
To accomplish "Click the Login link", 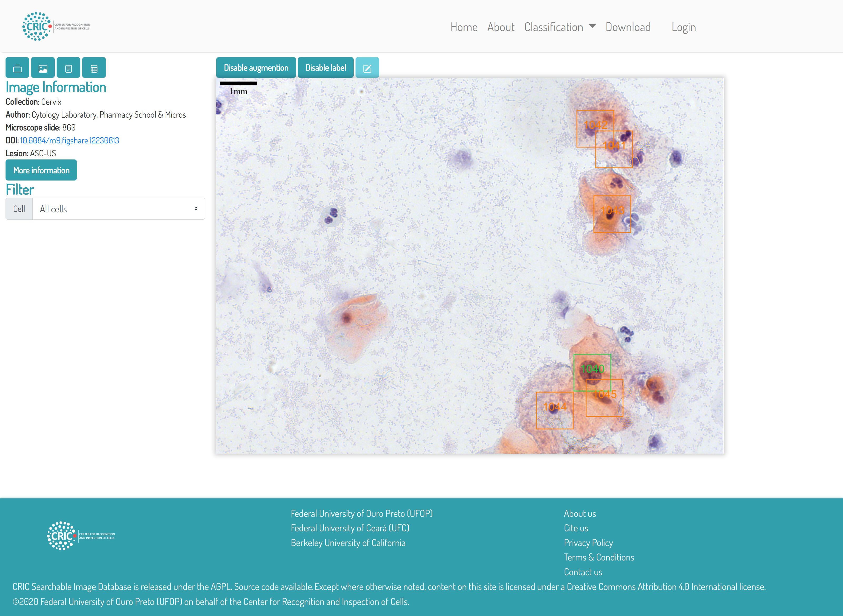I will click(x=684, y=27).
